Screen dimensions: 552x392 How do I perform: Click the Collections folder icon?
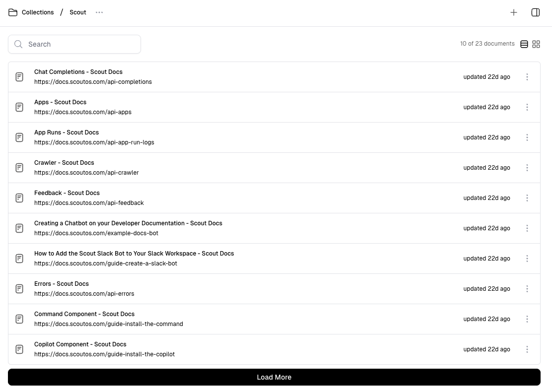point(13,12)
